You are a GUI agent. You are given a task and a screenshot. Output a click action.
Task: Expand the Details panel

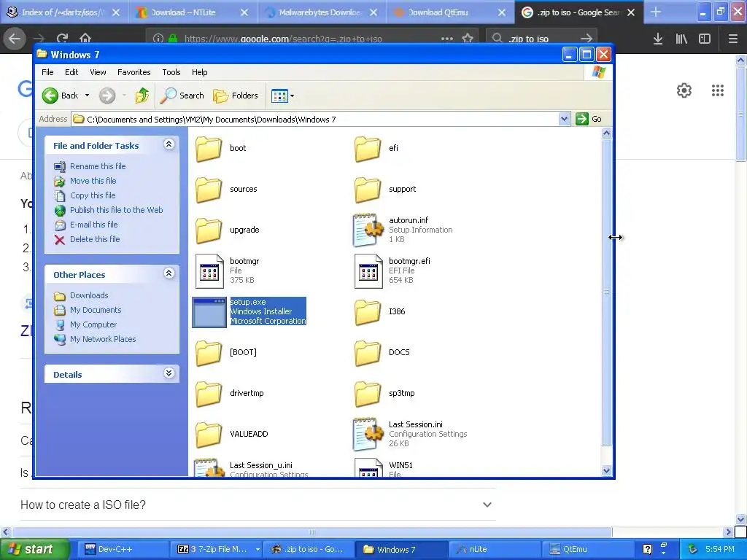coord(169,373)
